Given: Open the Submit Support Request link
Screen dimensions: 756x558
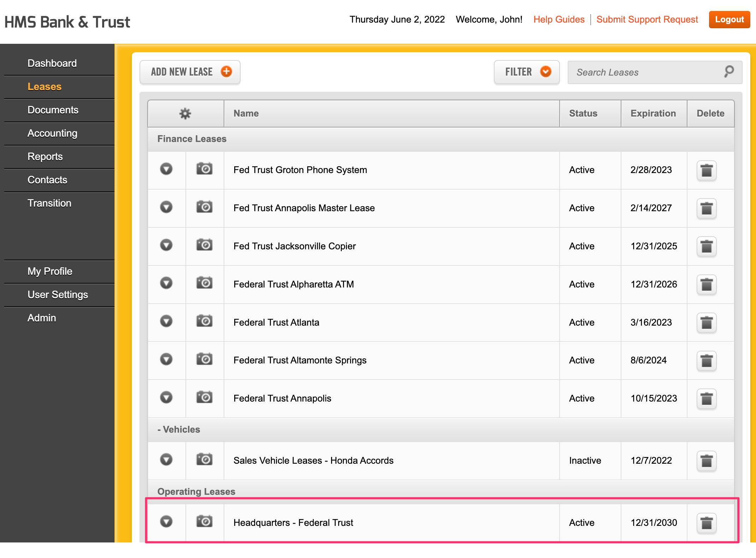Looking at the screenshot, I should point(647,19).
